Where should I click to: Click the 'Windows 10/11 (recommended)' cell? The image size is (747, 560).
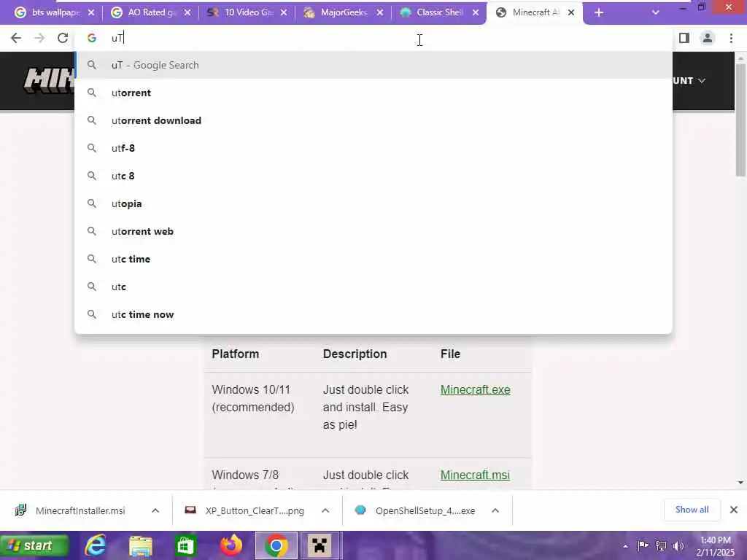point(253,398)
